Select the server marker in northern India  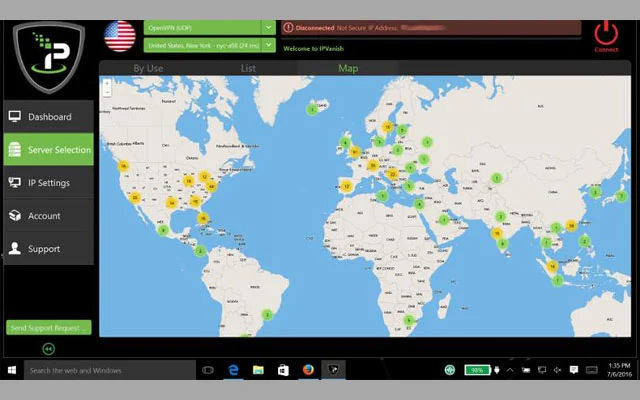(500, 216)
